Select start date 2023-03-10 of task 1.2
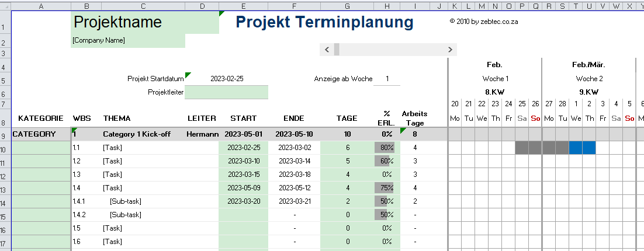This screenshot has width=644, height=251. coord(243,161)
